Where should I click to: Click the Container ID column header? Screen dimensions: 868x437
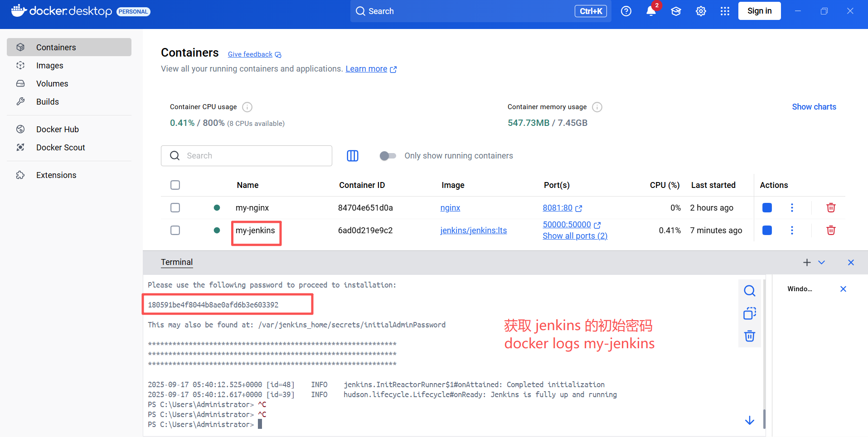point(362,185)
